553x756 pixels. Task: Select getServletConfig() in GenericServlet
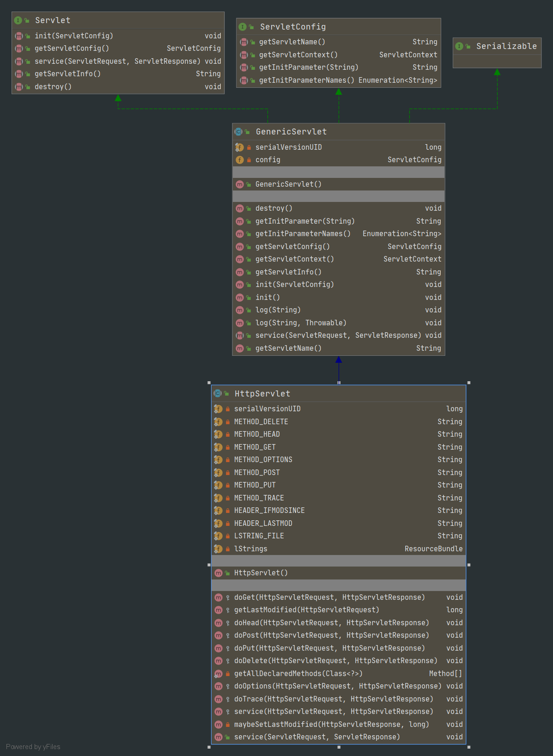pos(339,247)
